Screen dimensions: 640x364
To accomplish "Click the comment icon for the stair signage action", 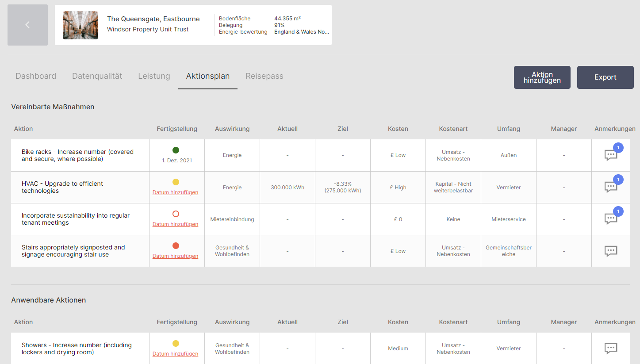I will [x=611, y=251].
